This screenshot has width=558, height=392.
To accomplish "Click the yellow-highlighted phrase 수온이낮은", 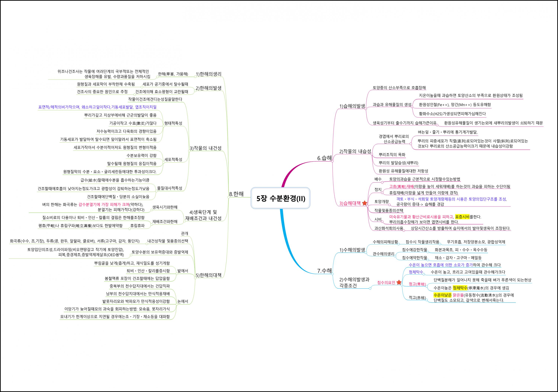I will (x=442, y=295).
